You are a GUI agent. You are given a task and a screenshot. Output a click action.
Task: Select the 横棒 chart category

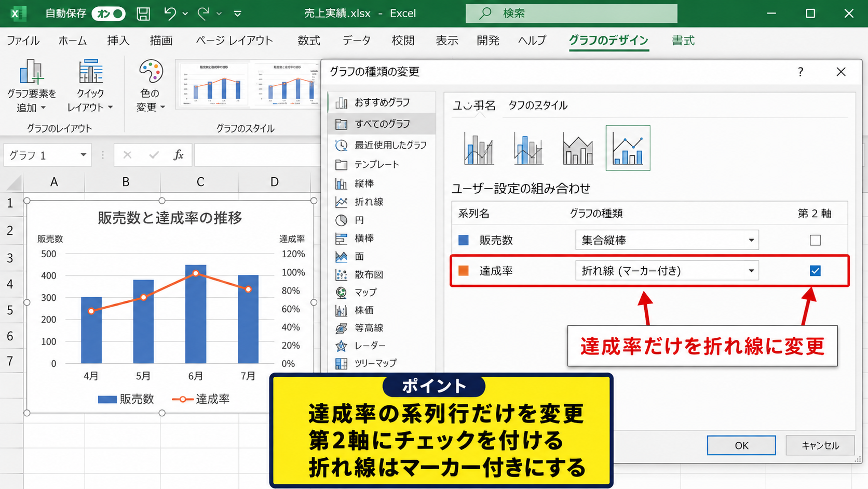point(364,238)
